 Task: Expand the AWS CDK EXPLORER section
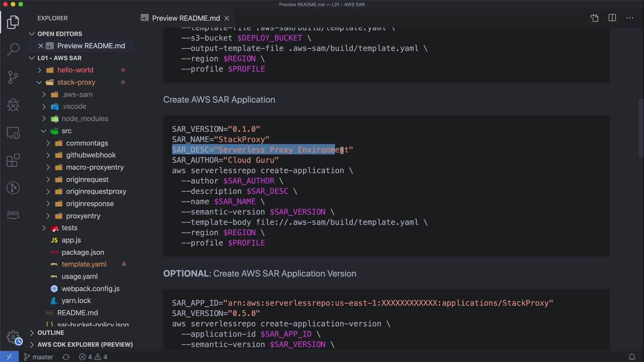point(85,345)
